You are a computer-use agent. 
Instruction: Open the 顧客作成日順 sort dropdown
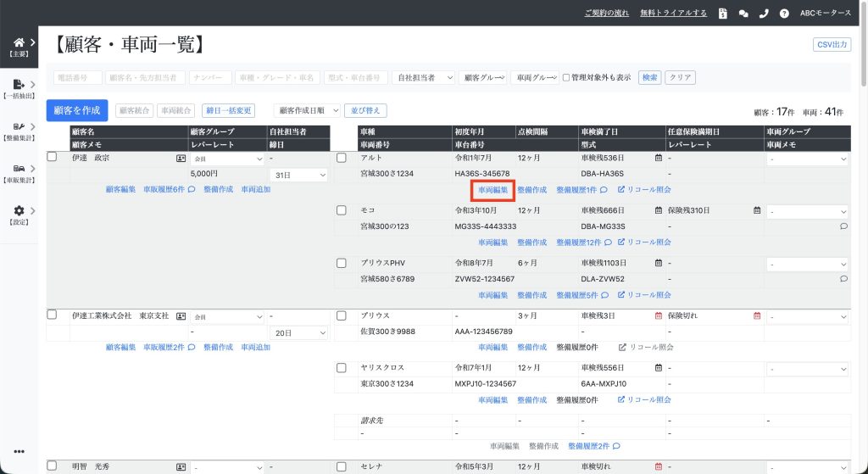[307, 110]
